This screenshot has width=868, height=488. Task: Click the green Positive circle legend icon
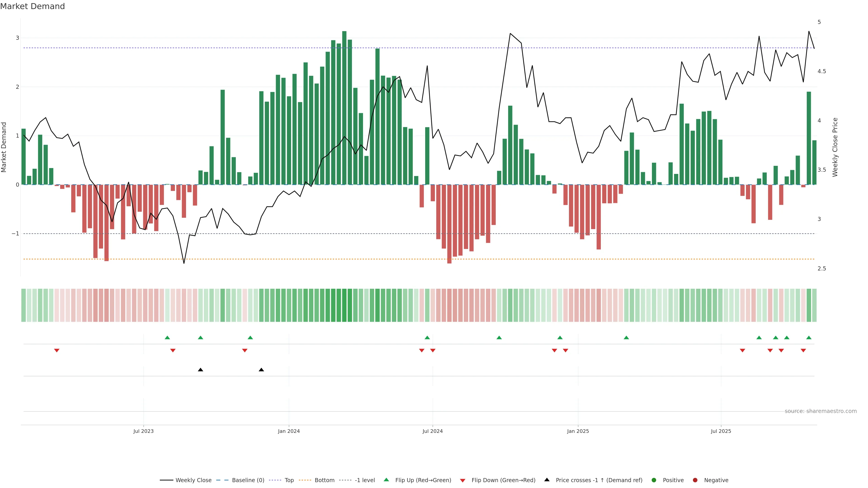654,480
